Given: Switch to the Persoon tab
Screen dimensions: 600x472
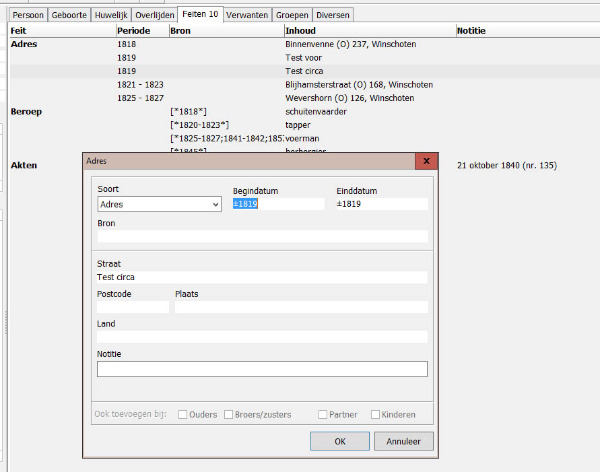Looking at the screenshot, I should click(x=28, y=15).
